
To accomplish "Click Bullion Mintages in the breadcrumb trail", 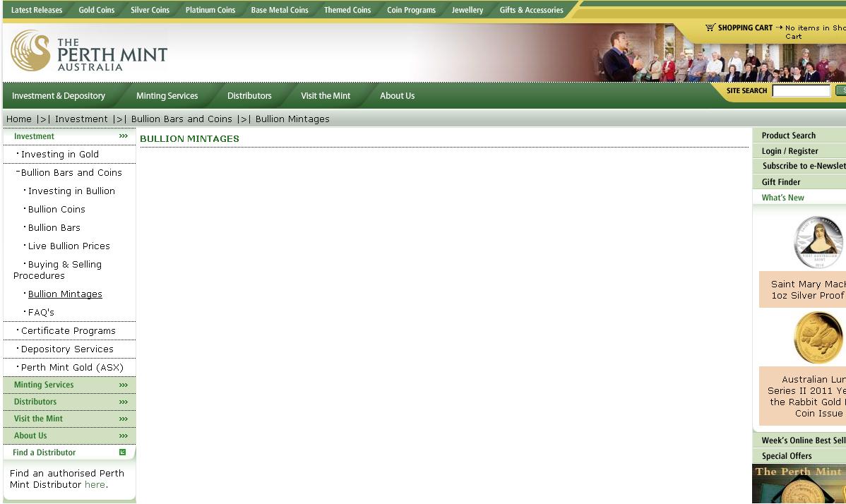I will pyautogui.click(x=292, y=119).
